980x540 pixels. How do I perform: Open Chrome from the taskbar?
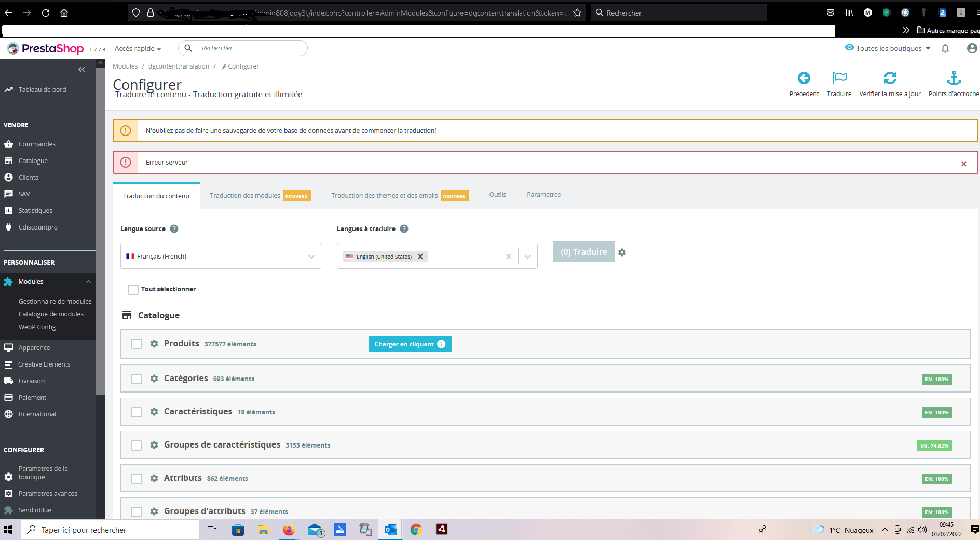(x=416, y=530)
